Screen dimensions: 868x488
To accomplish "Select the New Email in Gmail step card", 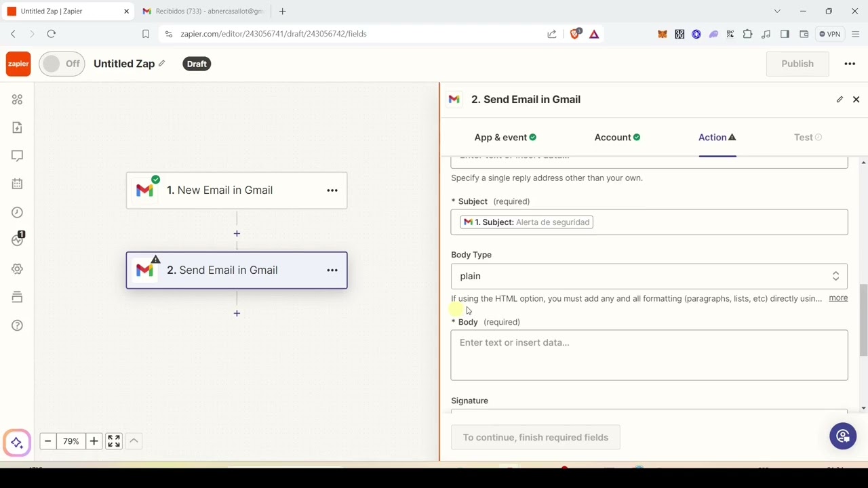I will coord(237,190).
